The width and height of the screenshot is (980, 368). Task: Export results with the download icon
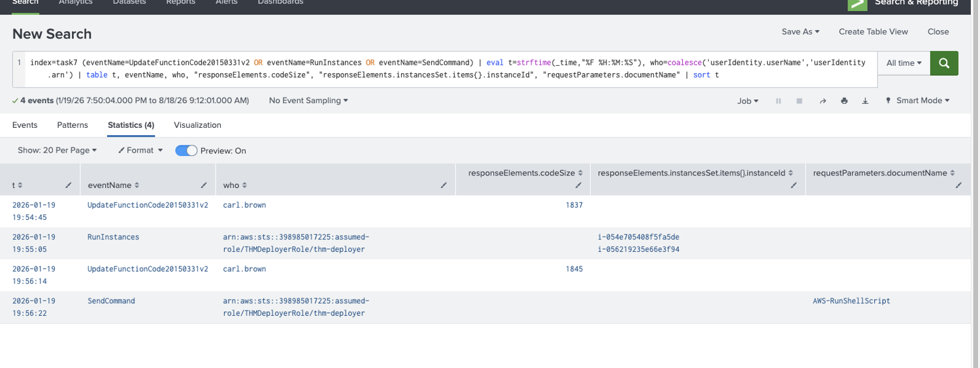pyautogui.click(x=865, y=101)
